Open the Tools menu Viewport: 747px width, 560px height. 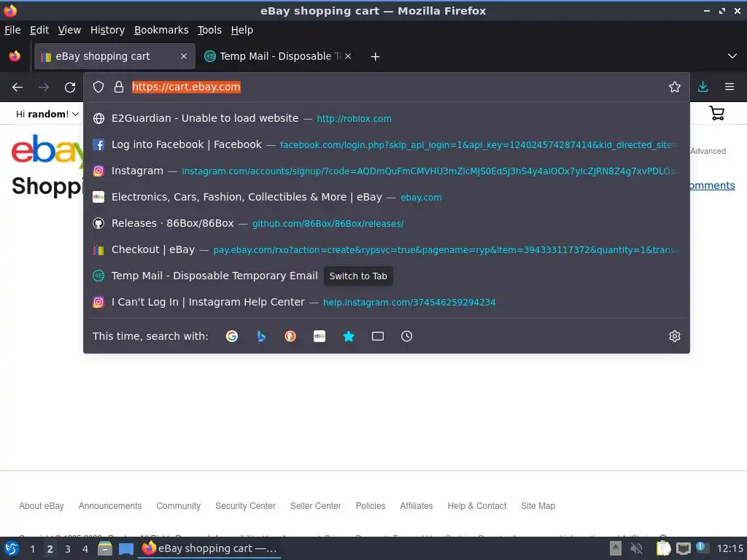point(209,30)
